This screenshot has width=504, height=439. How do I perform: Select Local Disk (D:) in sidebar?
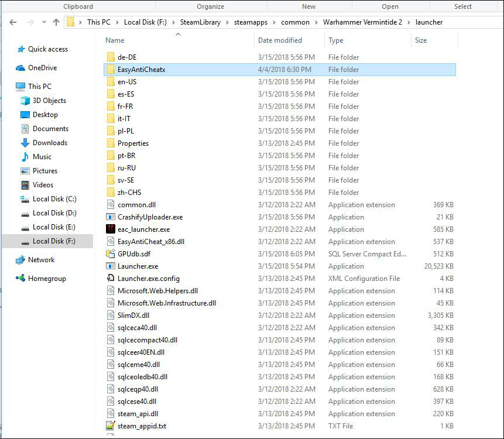(47, 213)
